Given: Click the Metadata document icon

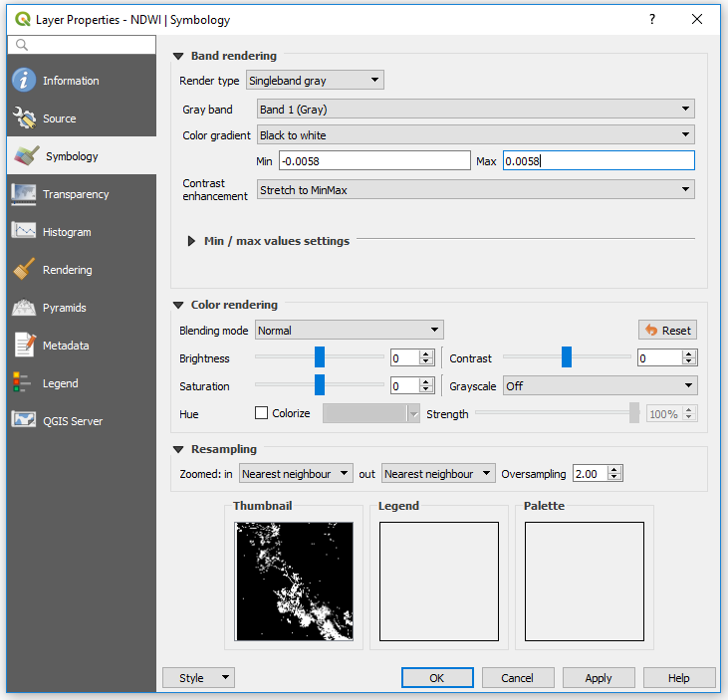Looking at the screenshot, I should click(24, 346).
